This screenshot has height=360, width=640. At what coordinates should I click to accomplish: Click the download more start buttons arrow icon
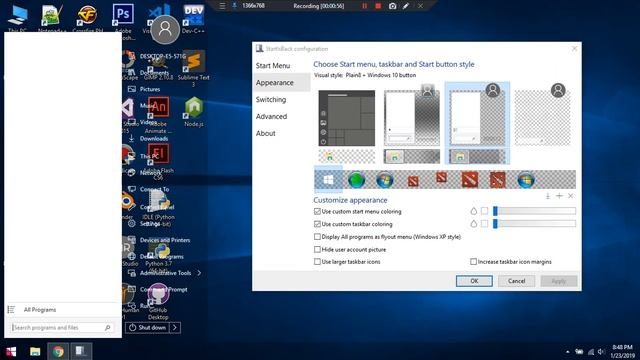tap(548, 196)
